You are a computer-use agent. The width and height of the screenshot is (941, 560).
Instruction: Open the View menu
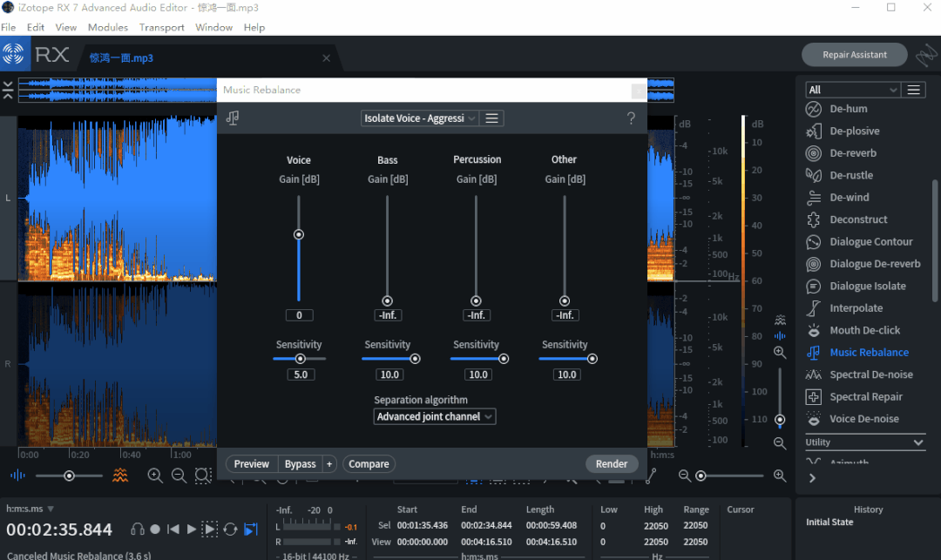tap(66, 28)
